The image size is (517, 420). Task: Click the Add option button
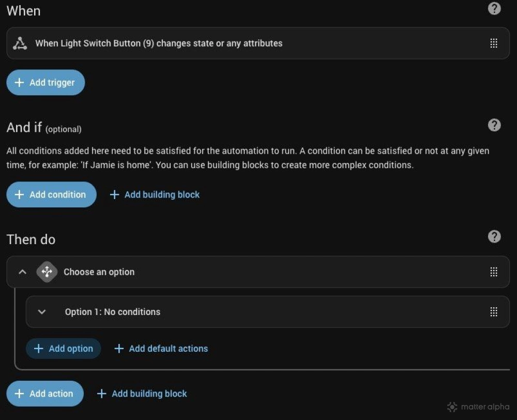(x=64, y=349)
